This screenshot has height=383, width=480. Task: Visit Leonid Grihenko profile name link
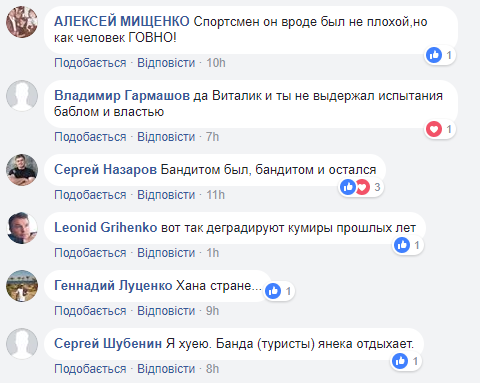tap(106, 228)
